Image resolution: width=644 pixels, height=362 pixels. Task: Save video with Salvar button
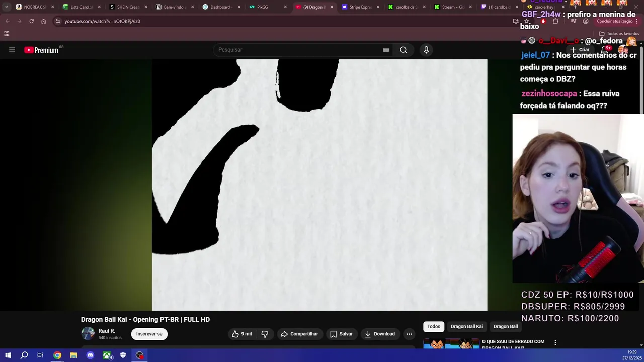point(341,334)
